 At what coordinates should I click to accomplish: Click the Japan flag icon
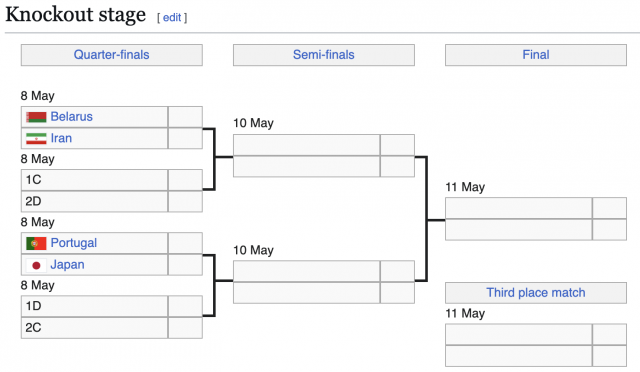(x=36, y=265)
